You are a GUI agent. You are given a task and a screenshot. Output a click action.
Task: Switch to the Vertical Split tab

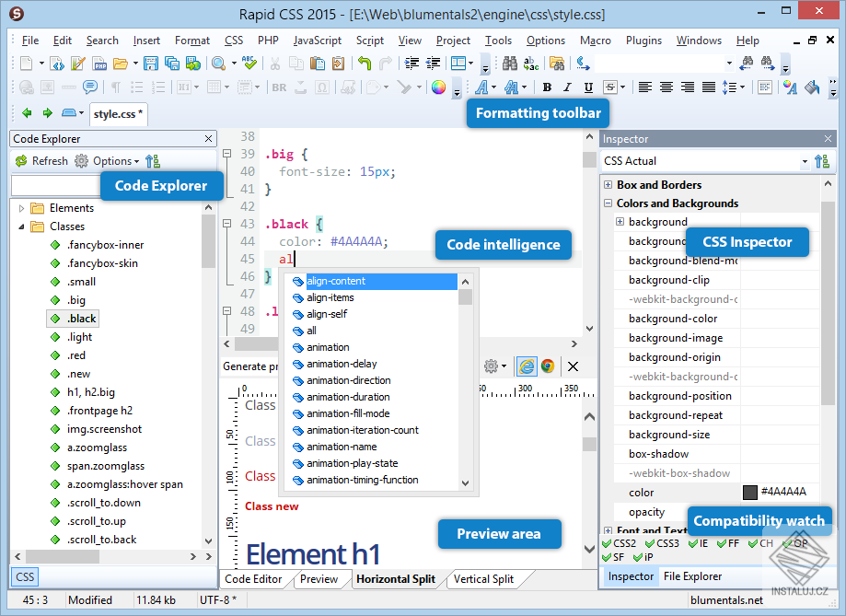point(486,579)
